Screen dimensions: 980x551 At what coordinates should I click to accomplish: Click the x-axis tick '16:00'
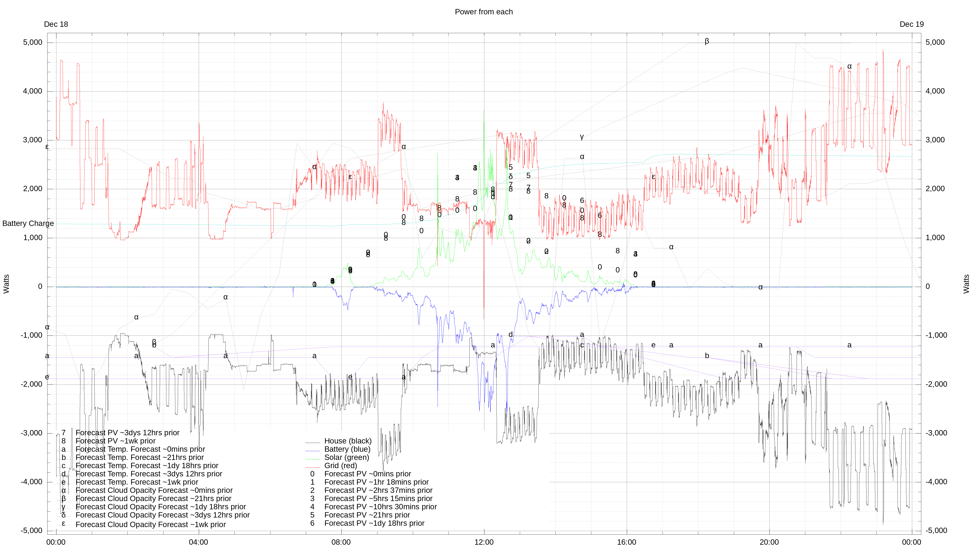coord(627,542)
